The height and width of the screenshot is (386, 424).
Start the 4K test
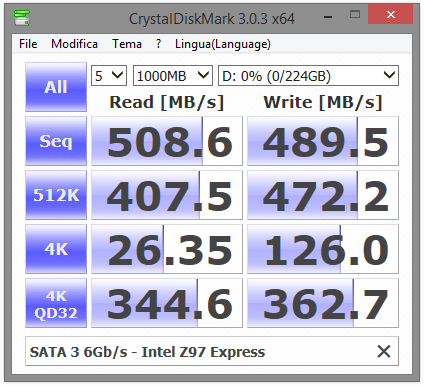click(x=56, y=249)
